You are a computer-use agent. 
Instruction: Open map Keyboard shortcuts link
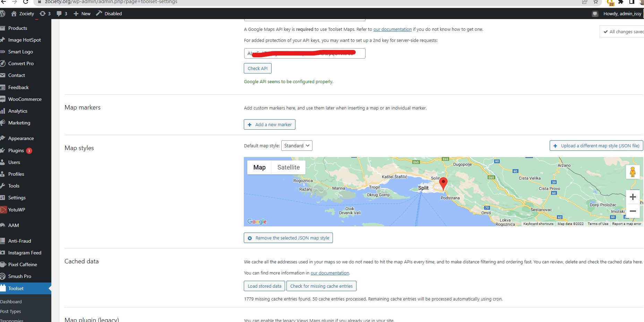coord(538,224)
